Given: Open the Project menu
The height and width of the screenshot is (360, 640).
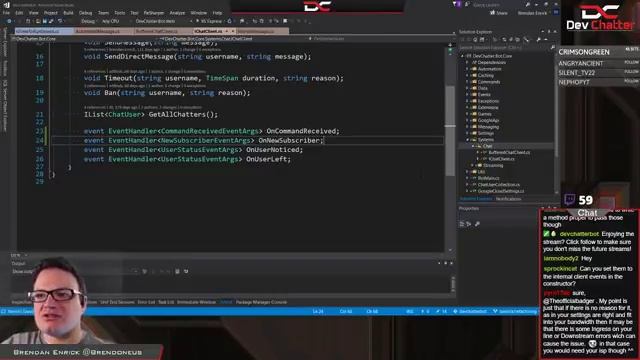Looking at the screenshot, I should pyautogui.click(x=51, y=13).
